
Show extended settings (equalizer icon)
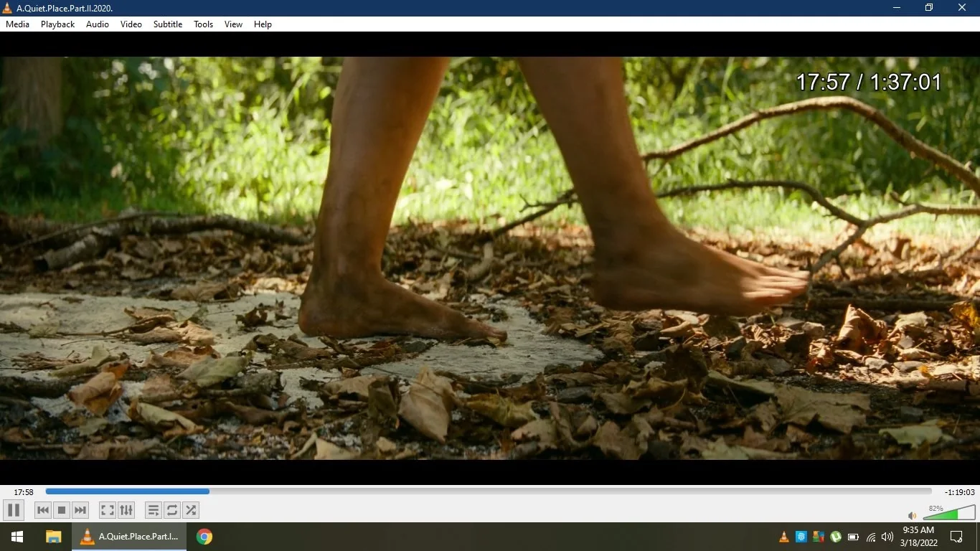(126, 510)
